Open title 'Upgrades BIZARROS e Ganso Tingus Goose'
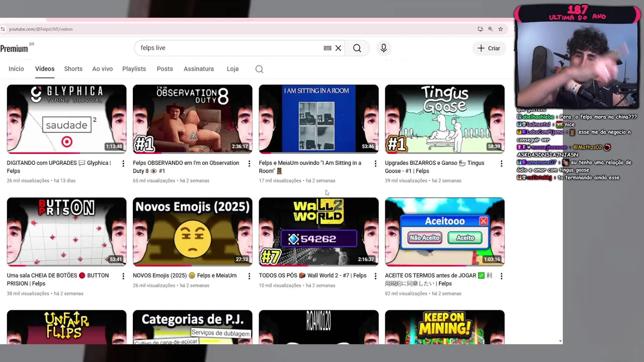 coord(435,167)
